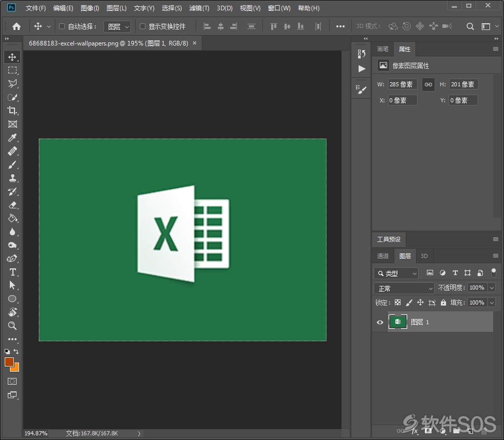
Task: Filter layers by pixel layer type
Action: 430,273
